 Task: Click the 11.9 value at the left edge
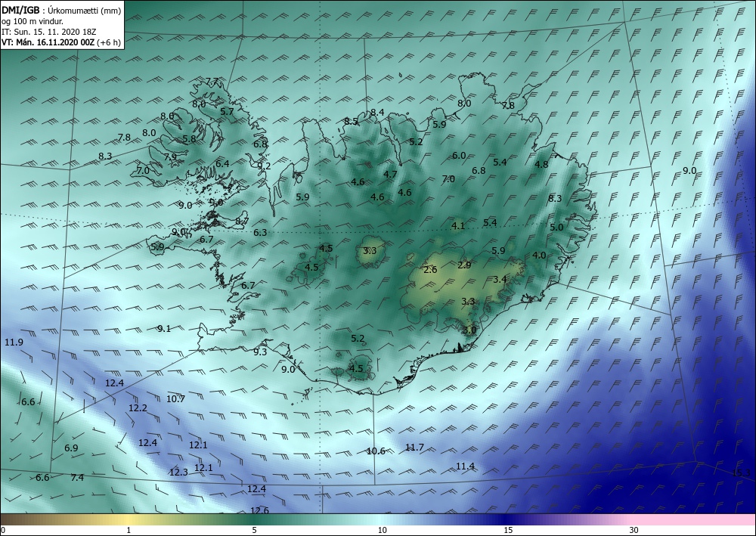14,342
